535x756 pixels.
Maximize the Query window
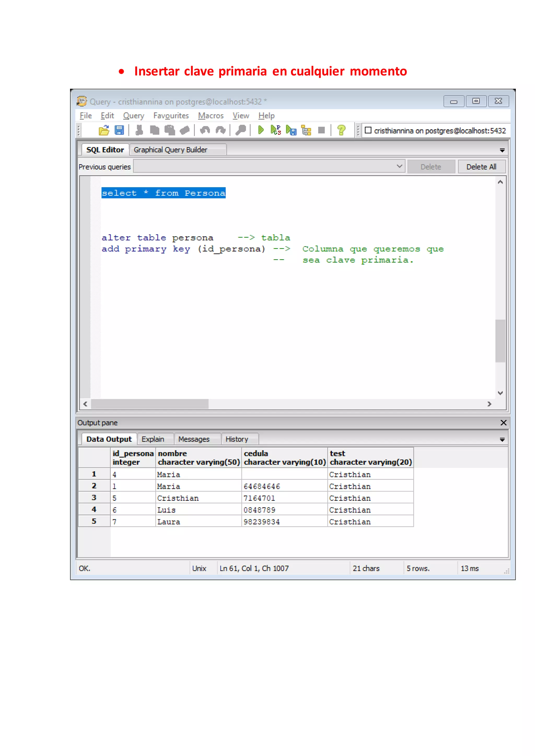pos(476,101)
